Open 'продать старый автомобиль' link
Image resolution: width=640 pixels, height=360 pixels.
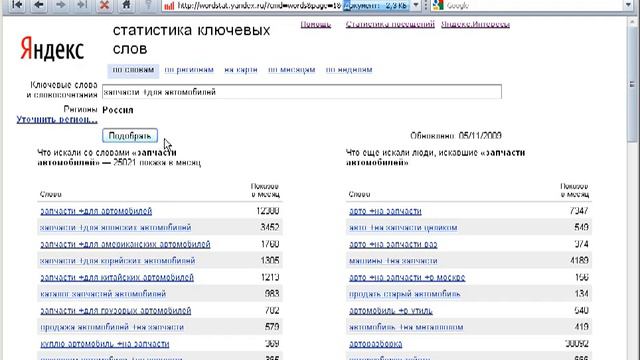tap(404, 294)
